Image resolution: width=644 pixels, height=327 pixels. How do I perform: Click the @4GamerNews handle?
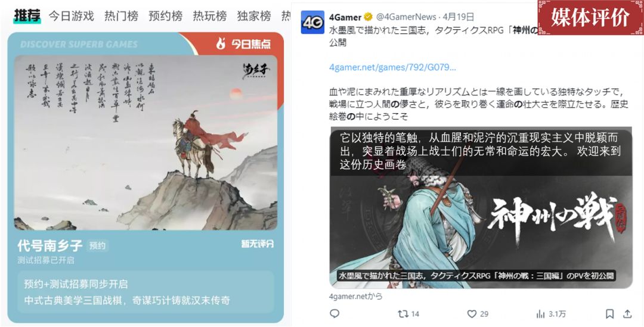406,17
